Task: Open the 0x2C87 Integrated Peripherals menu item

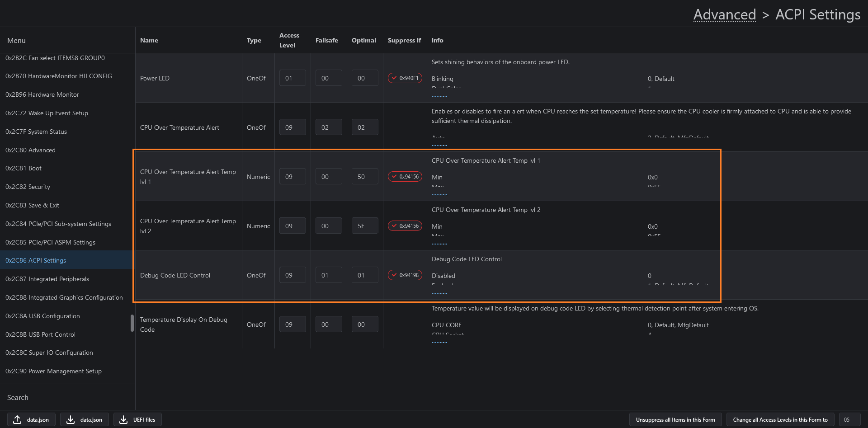Action: click(x=47, y=279)
